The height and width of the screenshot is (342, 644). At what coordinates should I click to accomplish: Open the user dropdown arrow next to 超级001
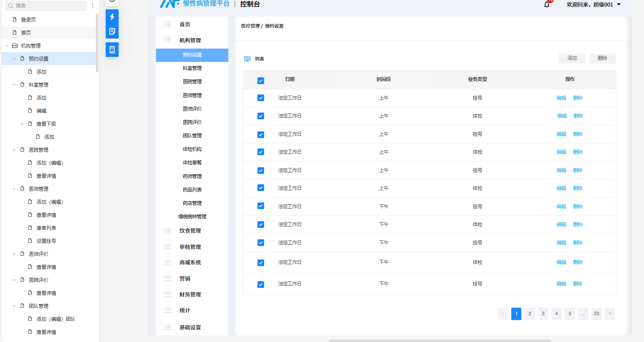click(619, 4)
